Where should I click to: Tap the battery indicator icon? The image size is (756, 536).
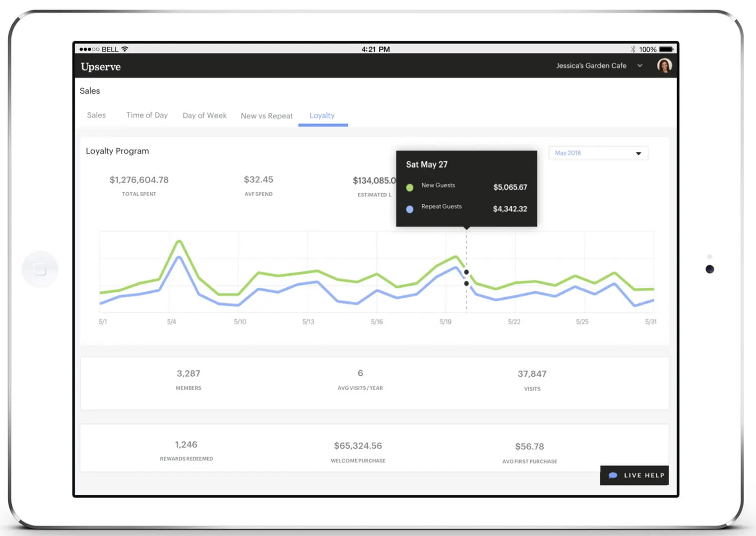[666, 49]
